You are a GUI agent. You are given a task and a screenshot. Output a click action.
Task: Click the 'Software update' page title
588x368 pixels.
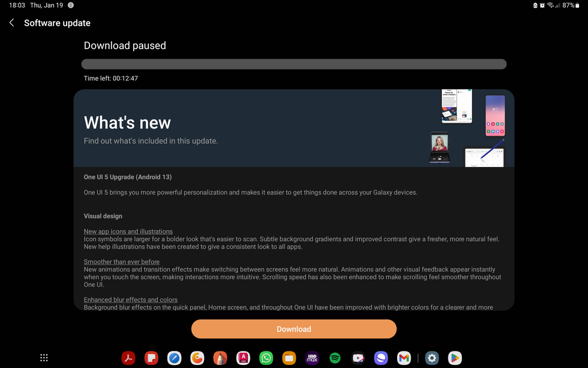tap(57, 23)
